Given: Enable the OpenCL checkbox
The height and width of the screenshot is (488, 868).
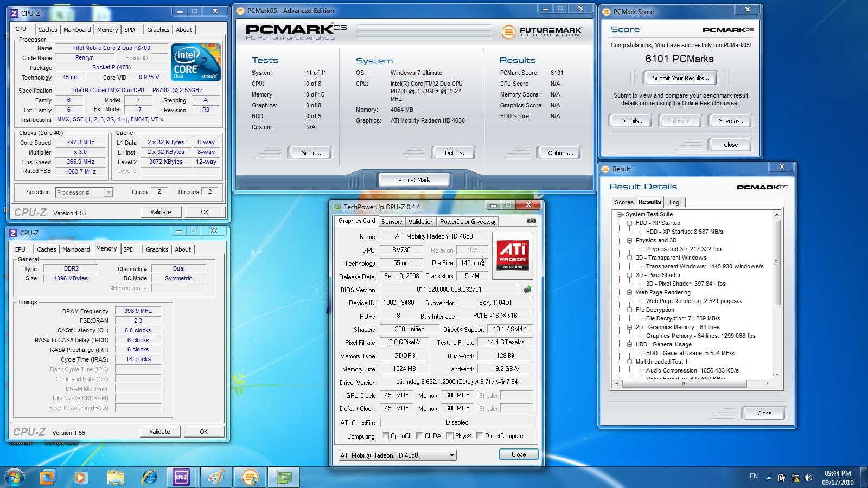Looking at the screenshot, I should click(x=385, y=435).
